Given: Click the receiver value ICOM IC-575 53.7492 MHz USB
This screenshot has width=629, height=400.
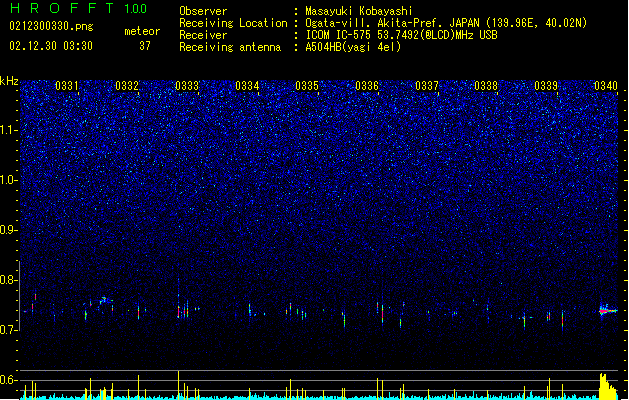Looking at the screenshot, I should click(402, 35).
